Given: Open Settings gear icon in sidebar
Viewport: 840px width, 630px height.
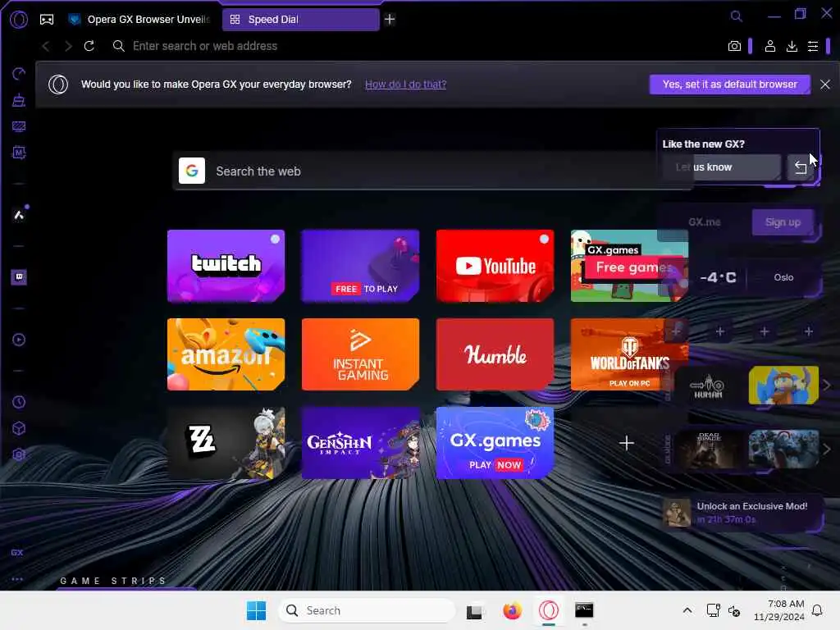Looking at the screenshot, I should 19,454.
